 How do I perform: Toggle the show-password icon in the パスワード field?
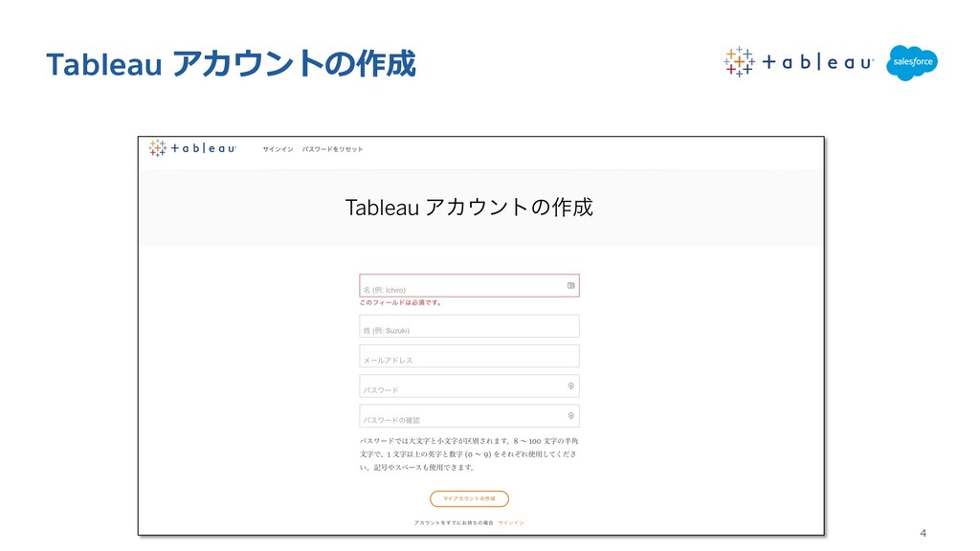click(x=570, y=386)
